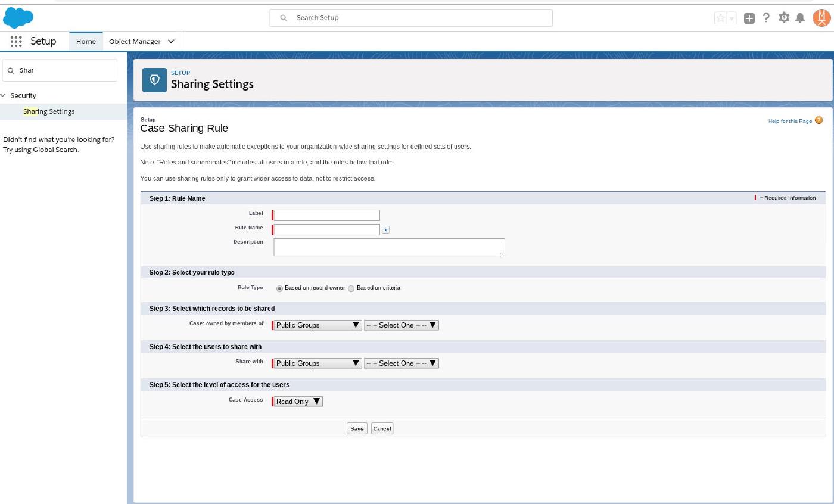Image resolution: width=834 pixels, height=504 pixels.
Task: Open the Notifications bell
Action: click(x=801, y=18)
